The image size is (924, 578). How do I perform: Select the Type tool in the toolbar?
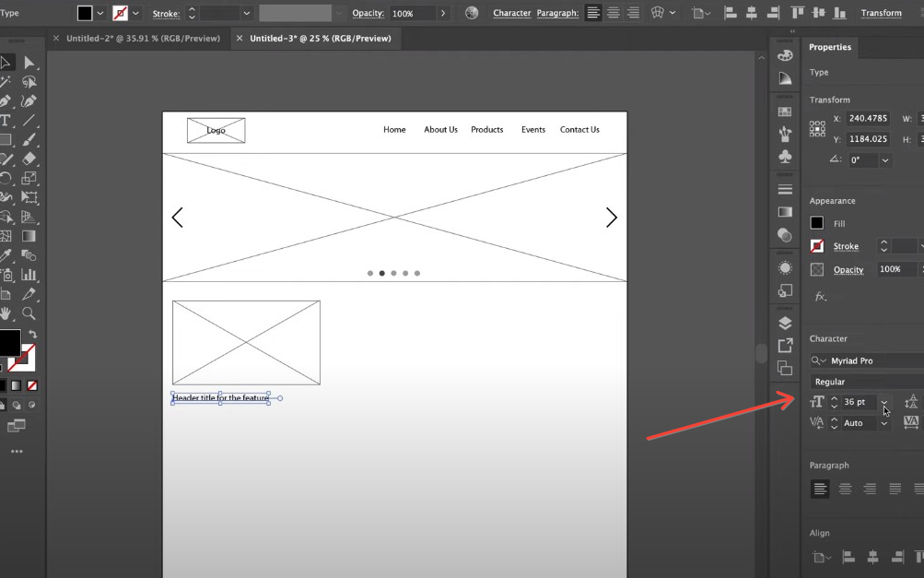8,121
